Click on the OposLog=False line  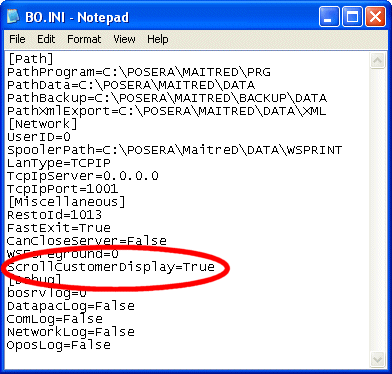(x=59, y=345)
